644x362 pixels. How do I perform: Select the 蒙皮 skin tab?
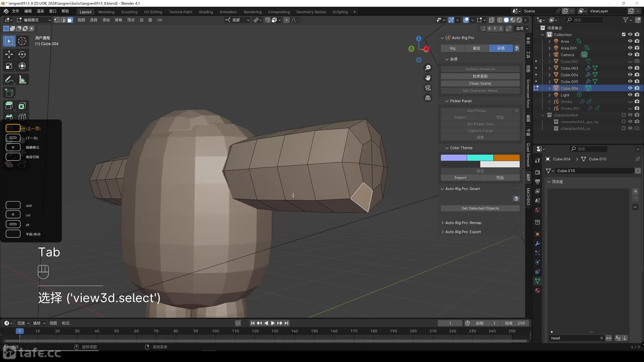tap(476, 48)
